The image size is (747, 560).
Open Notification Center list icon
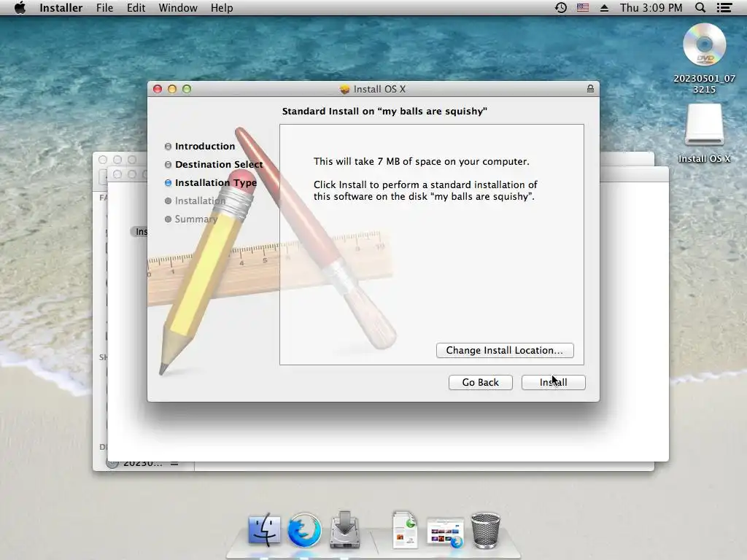(724, 8)
